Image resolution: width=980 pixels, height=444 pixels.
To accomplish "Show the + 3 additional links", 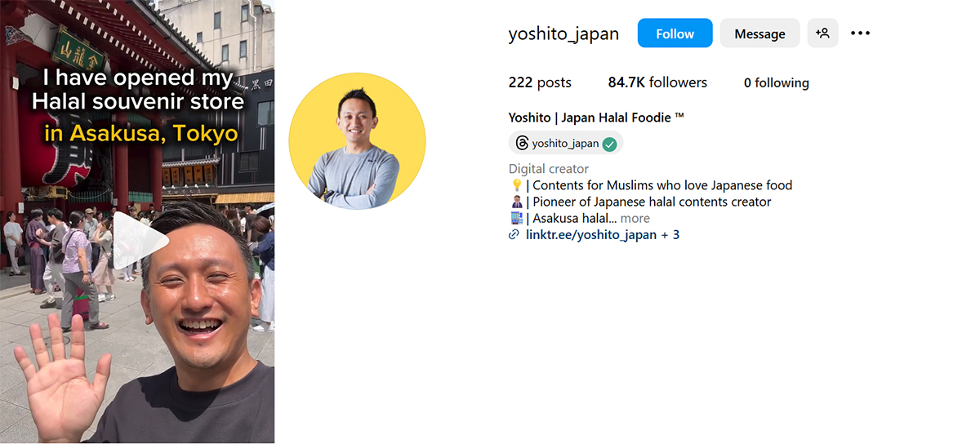I will pyautogui.click(x=670, y=235).
